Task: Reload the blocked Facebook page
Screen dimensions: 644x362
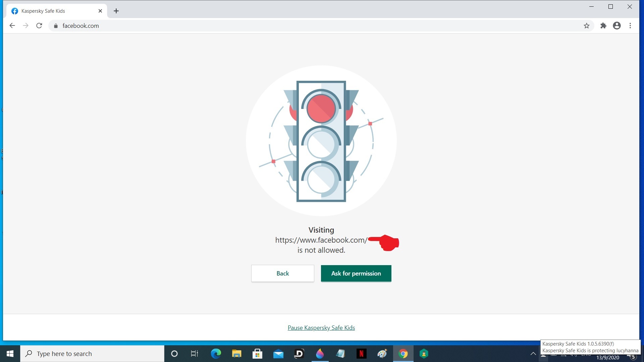Action: point(39,25)
